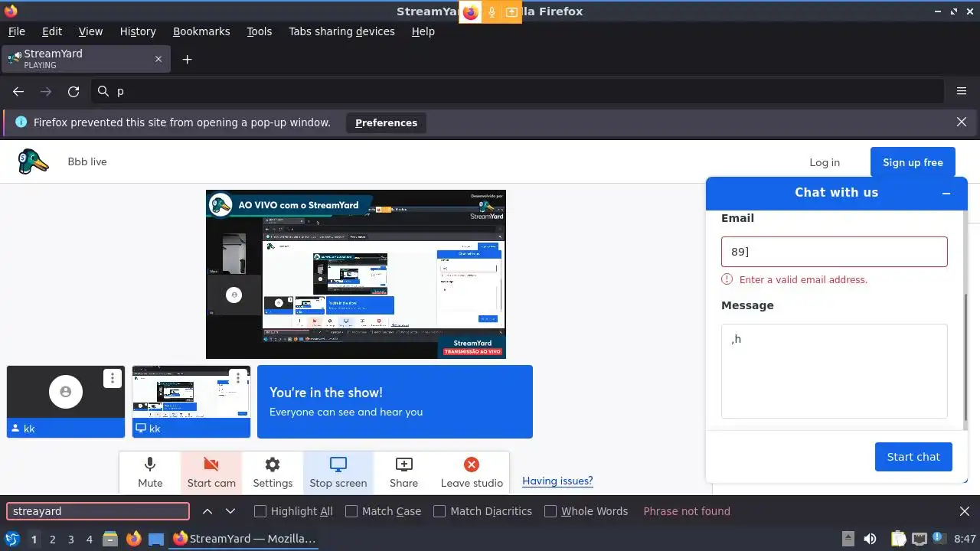
Task: Dismiss the pop-up blocked notification bar
Action: [962, 122]
